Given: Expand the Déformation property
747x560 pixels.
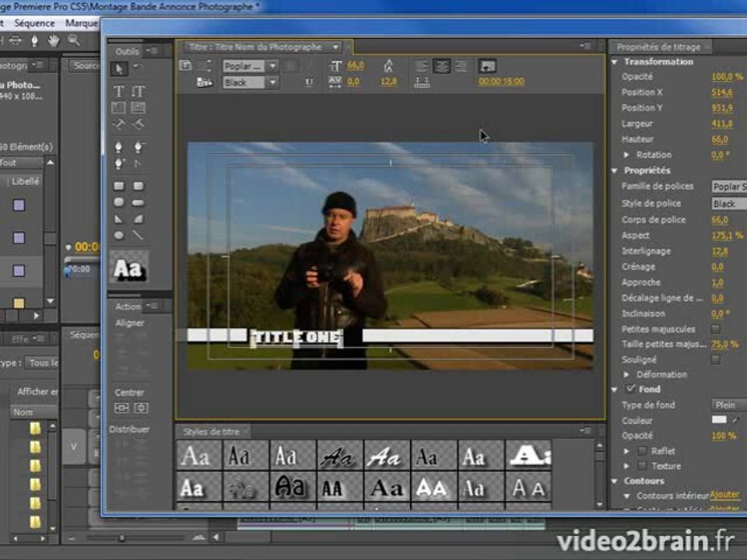Looking at the screenshot, I should pos(626,374).
